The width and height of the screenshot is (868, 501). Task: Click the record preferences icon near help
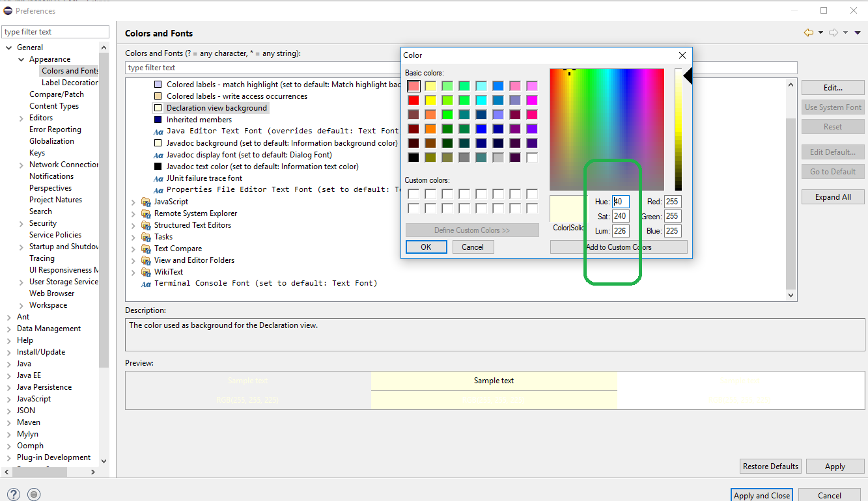pyautogui.click(x=35, y=494)
